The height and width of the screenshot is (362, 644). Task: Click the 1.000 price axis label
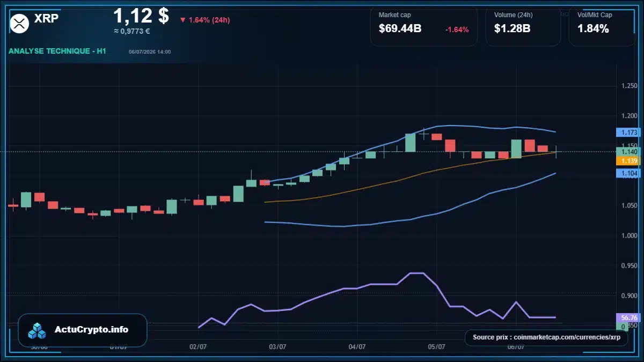point(628,236)
